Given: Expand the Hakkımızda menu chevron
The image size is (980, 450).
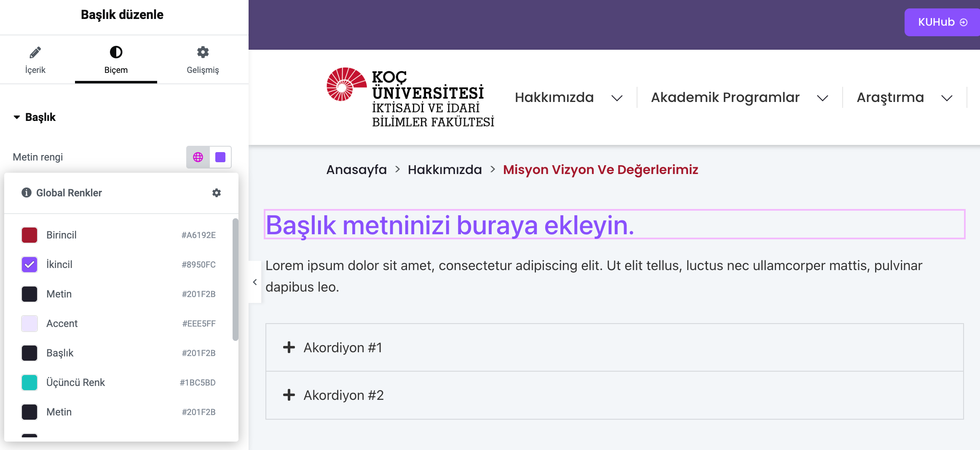Looking at the screenshot, I should pyautogui.click(x=617, y=98).
